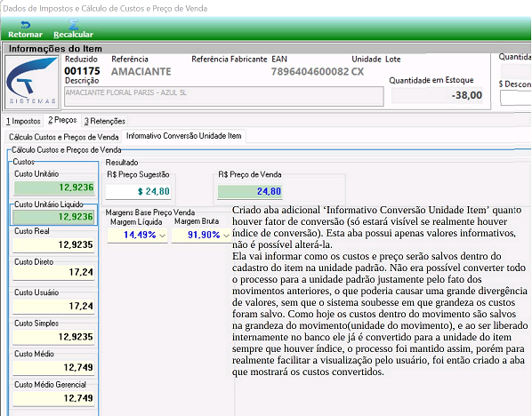532x416 pixels.
Task: Click the Custo Unitário Líquido field
Action: (x=53, y=217)
